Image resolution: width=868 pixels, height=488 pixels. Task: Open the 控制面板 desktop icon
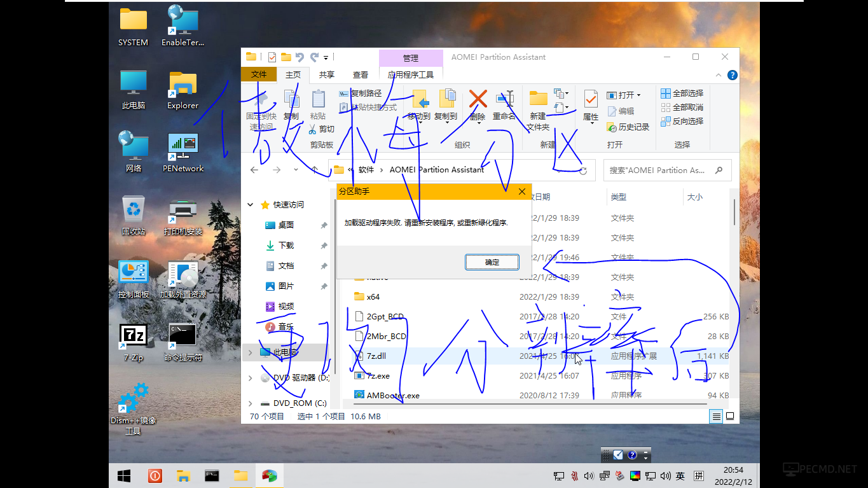tap(134, 279)
